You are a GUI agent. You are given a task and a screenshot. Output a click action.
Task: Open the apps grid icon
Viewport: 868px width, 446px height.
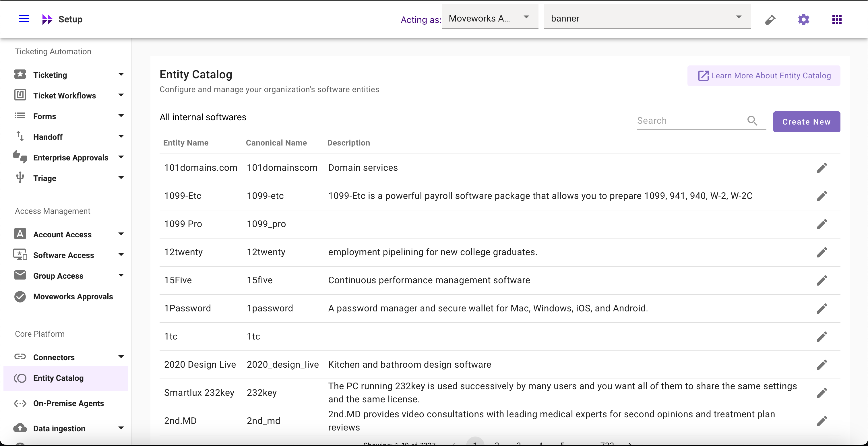point(837,20)
